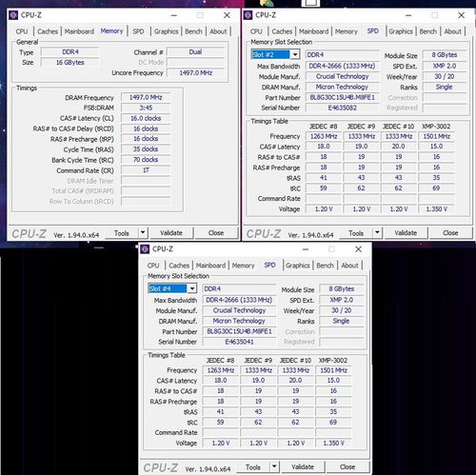Click serial number E4635082
Viewport: 476px width, 475px height.
point(343,108)
